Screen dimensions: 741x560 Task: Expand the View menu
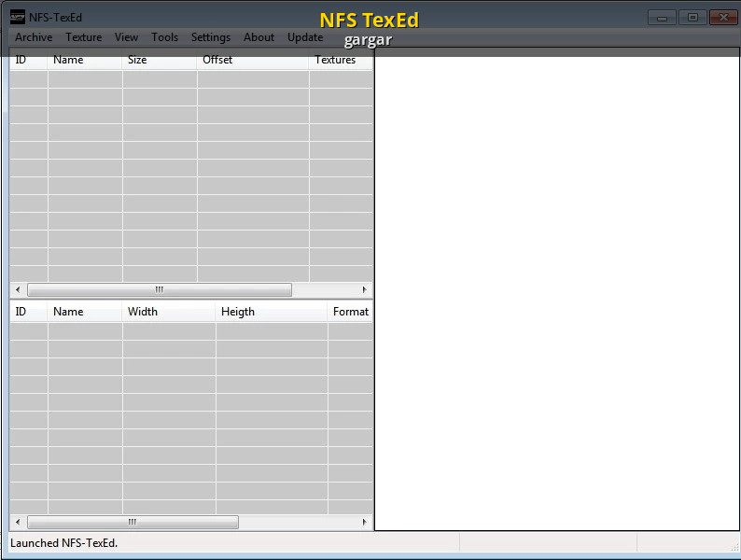pyautogui.click(x=126, y=37)
